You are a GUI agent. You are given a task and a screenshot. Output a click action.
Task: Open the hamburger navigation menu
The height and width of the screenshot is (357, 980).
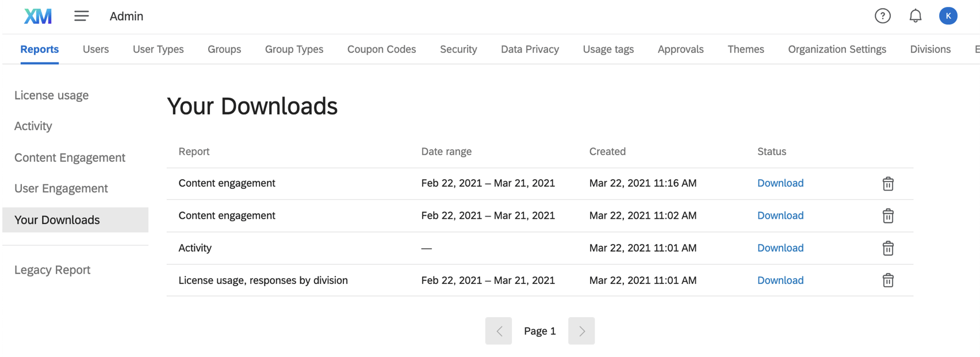(82, 16)
